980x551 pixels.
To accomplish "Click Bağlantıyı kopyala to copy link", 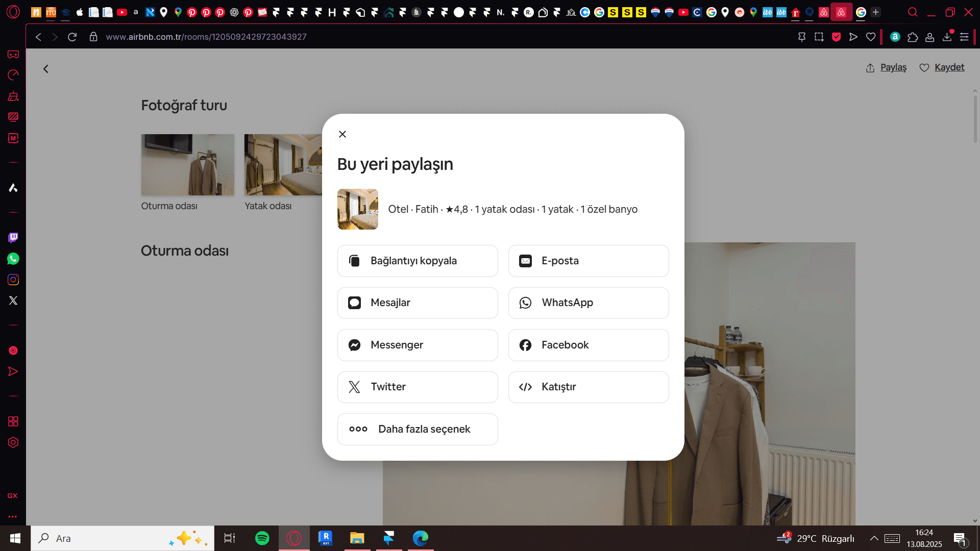I will (418, 261).
